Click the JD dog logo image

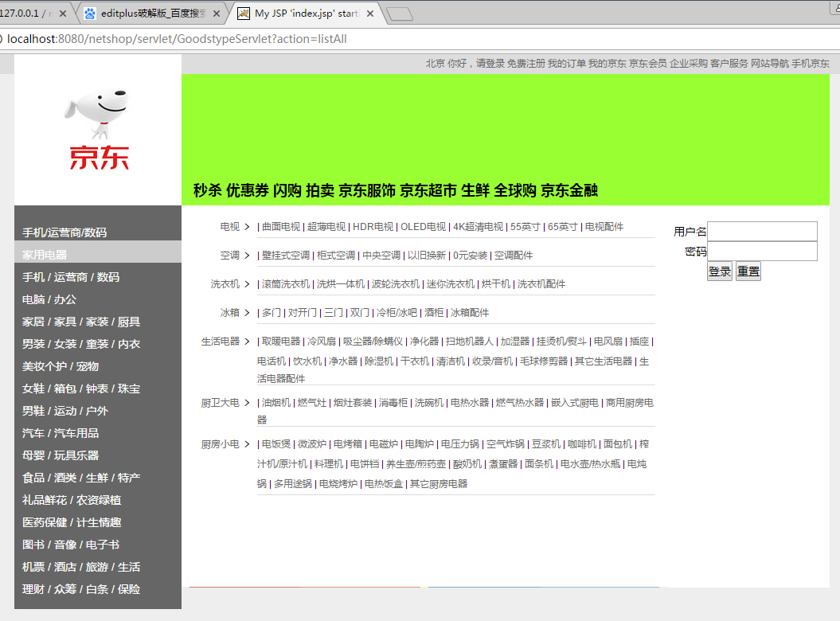click(98, 130)
